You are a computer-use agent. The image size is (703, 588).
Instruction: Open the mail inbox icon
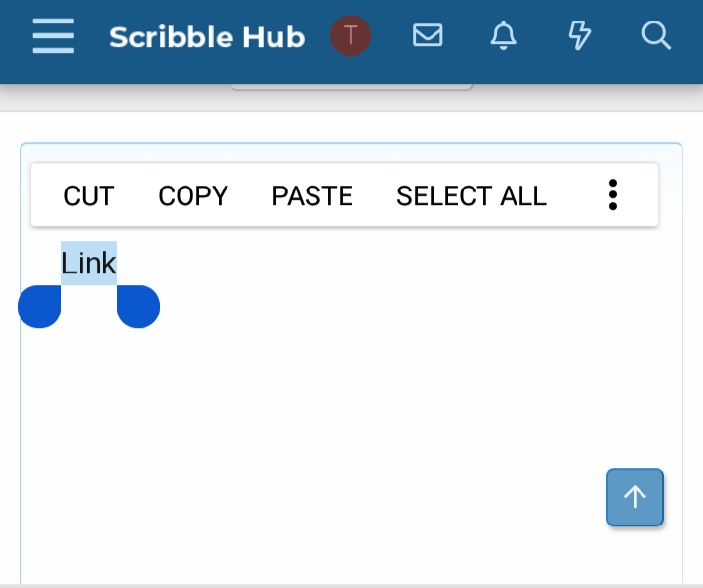click(428, 36)
